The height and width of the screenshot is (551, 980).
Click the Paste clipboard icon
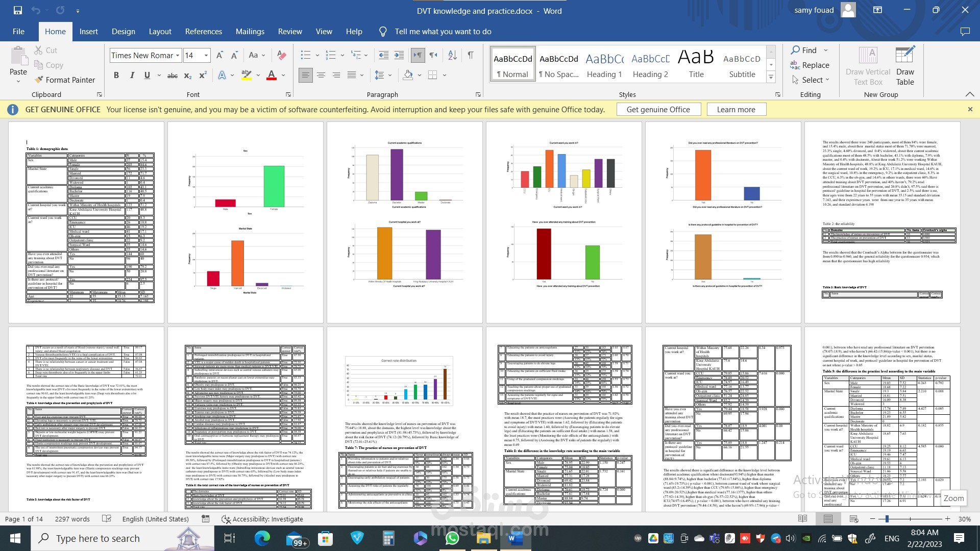pos(18,56)
